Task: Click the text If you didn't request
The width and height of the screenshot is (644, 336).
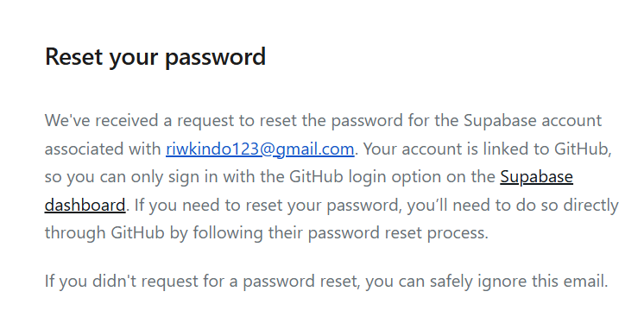Action: [133, 282]
